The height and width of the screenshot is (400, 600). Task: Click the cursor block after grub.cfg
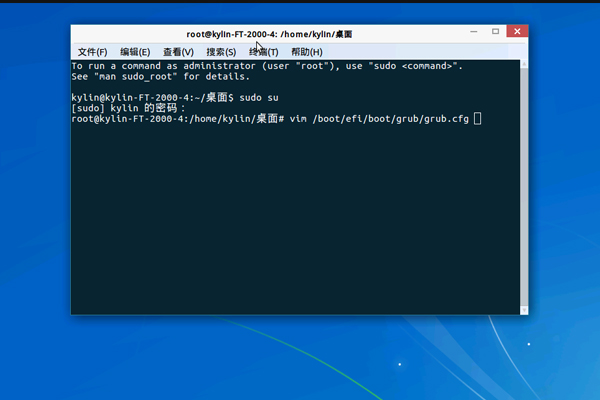[x=478, y=119]
